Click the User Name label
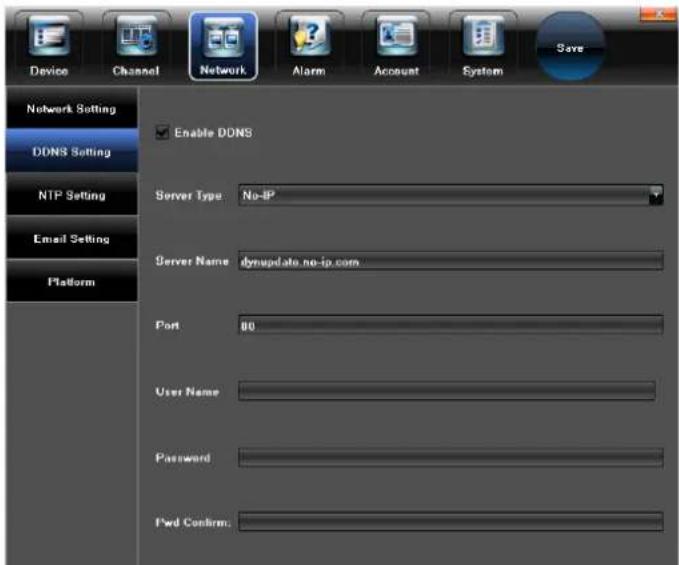 187,391
